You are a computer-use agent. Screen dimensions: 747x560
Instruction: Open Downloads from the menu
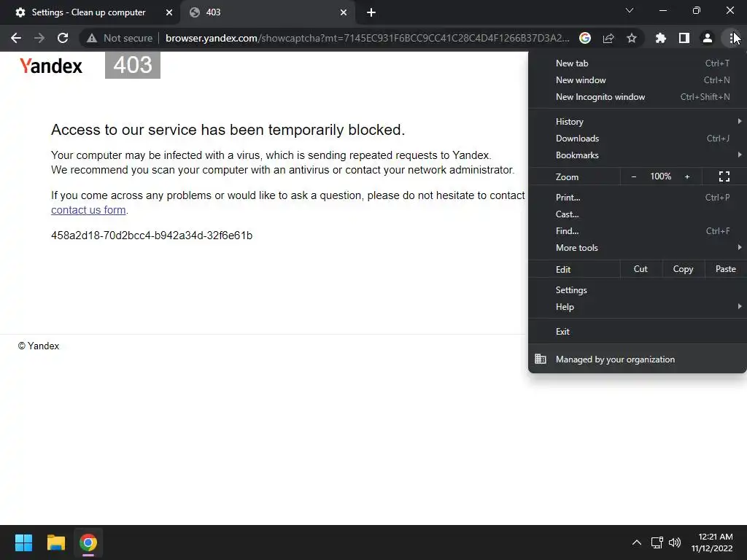pyautogui.click(x=638, y=138)
